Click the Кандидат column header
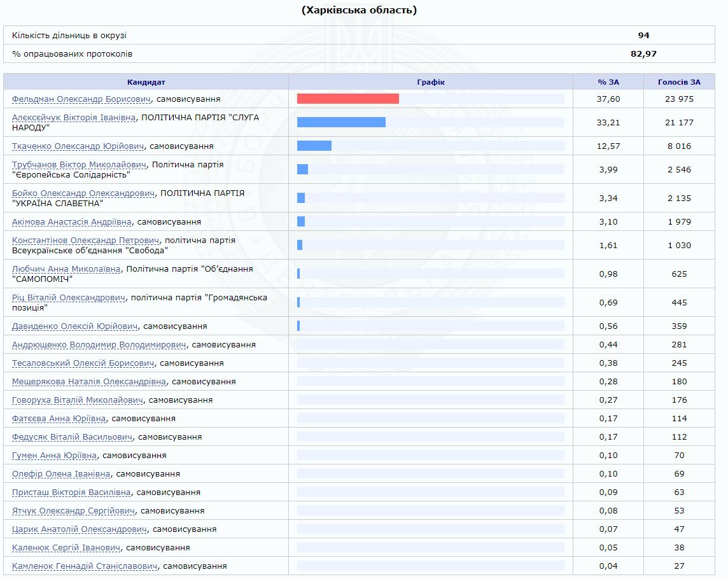Image resolution: width=728 pixels, height=579 pixels. tap(146, 82)
